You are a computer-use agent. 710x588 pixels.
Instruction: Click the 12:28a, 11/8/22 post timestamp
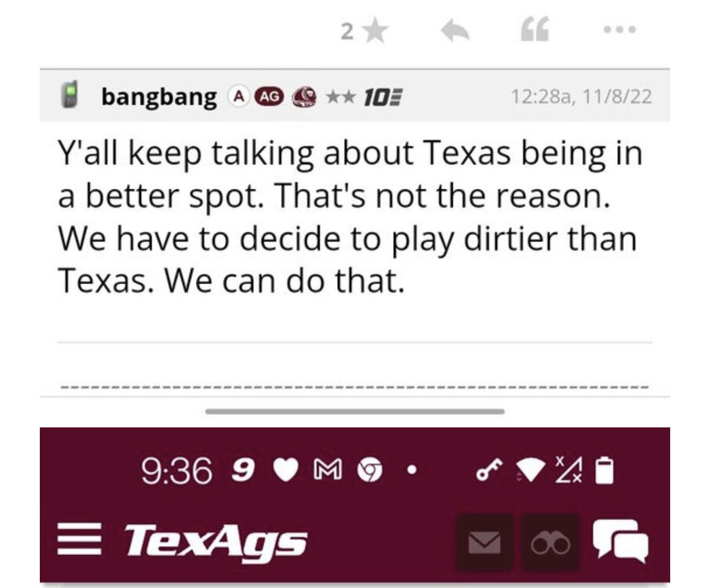[581, 97]
